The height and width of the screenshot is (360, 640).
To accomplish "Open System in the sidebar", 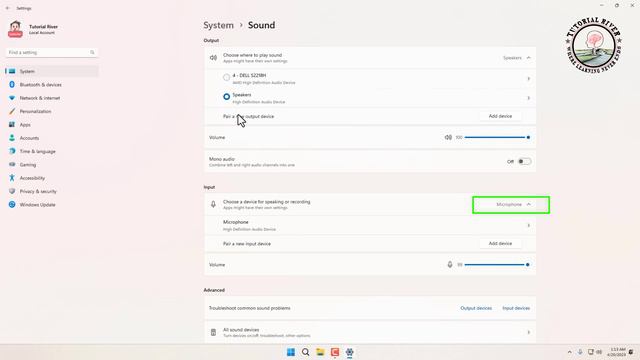I will pyautogui.click(x=52, y=71).
